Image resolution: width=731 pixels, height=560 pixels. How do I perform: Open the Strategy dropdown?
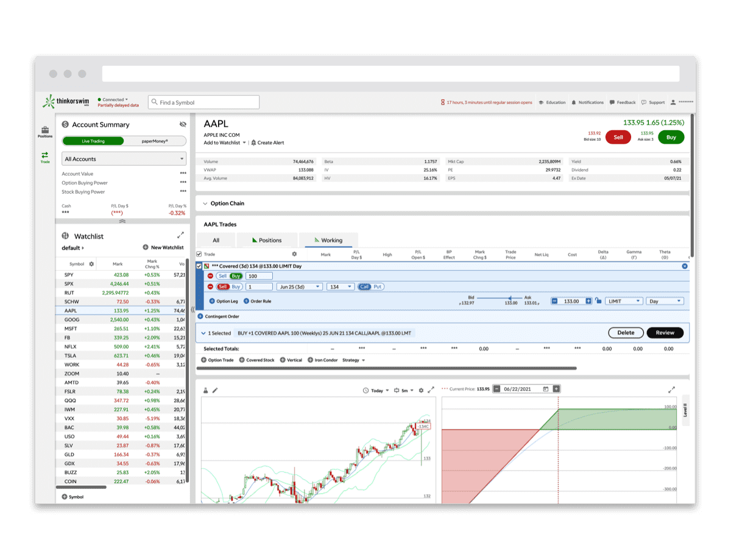click(353, 360)
